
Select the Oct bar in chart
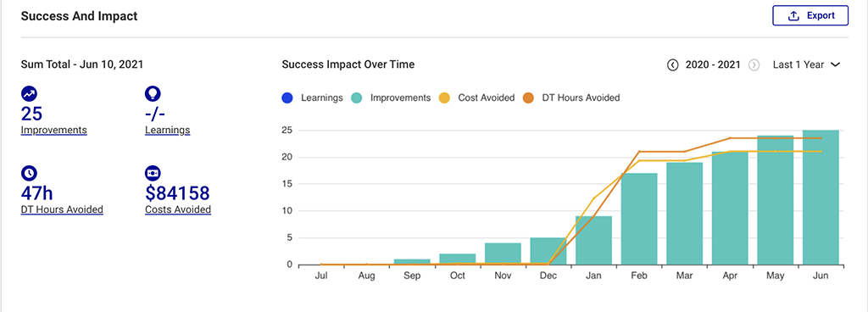457,259
